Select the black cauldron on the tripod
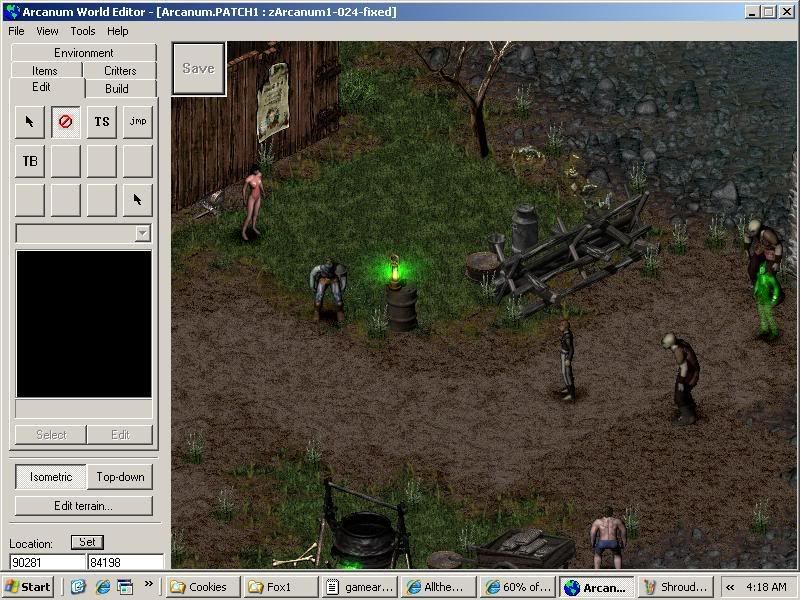This screenshot has height=600, width=800. [x=363, y=538]
